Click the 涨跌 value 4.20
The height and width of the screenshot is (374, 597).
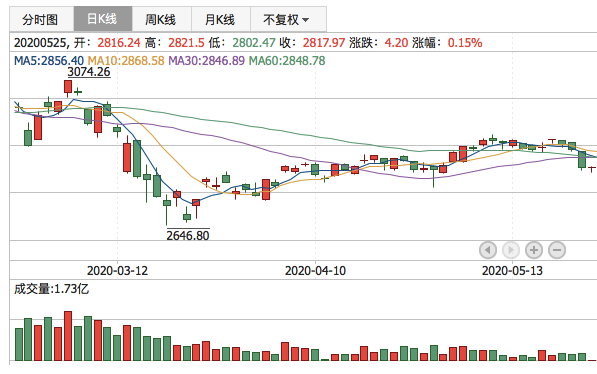pyautogui.click(x=396, y=43)
